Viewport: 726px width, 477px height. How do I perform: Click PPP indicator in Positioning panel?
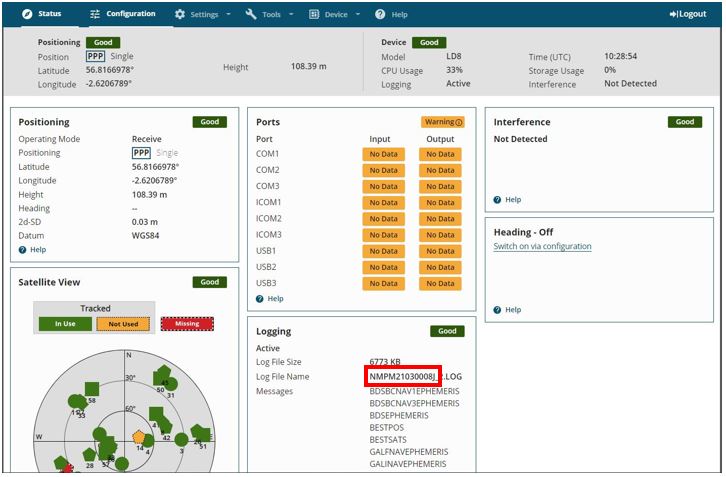pos(141,153)
